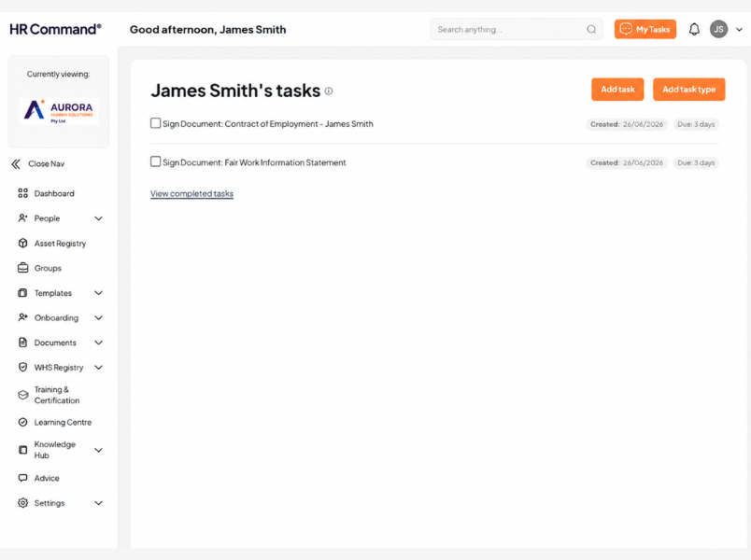Open Sign Document: Fair Work Information Statement task

click(x=254, y=162)
